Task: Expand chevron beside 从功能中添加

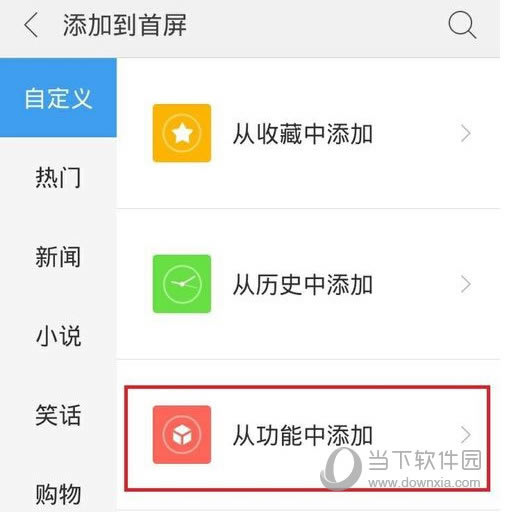Action: (x=466, y=435)
